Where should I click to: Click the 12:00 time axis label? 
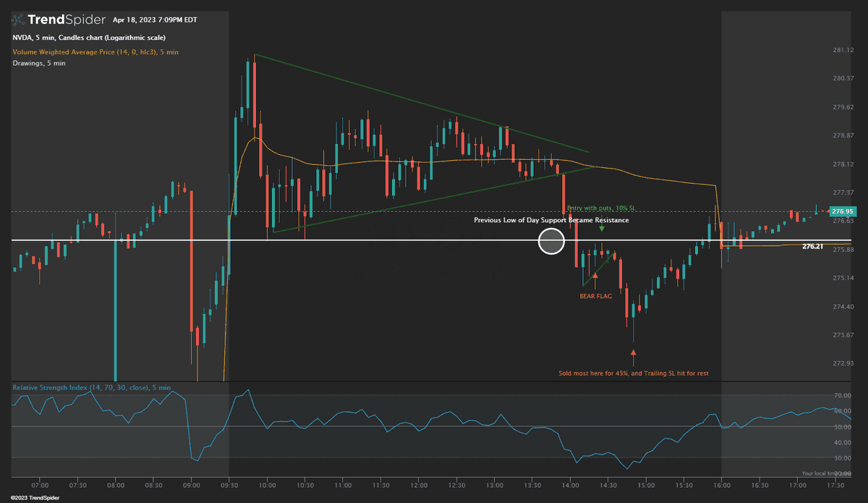coord(419,485)
